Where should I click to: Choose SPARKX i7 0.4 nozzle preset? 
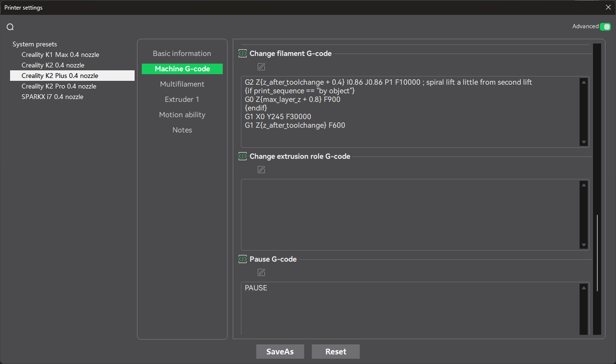click(x=52, y=97)
